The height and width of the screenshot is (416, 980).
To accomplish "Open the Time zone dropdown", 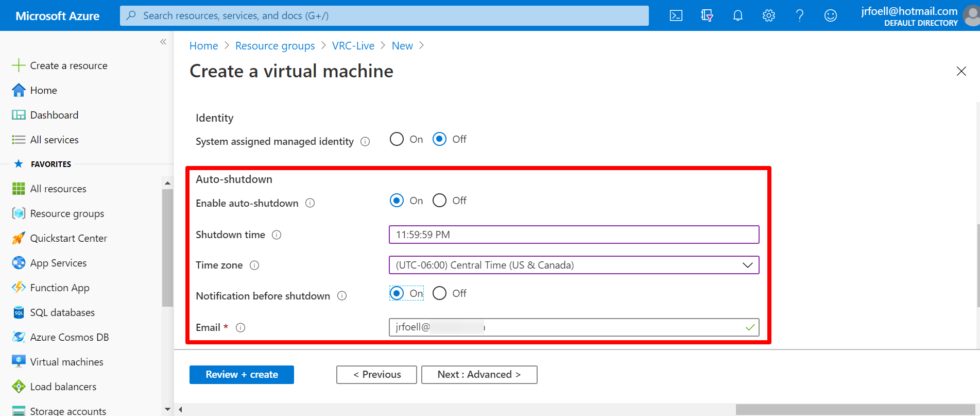I will pos(574,265).
